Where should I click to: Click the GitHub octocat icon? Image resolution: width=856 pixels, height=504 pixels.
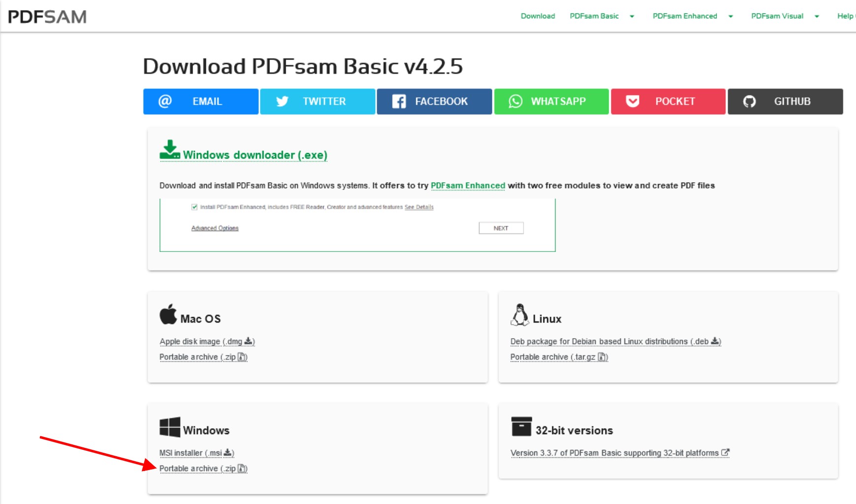(750, 101)
